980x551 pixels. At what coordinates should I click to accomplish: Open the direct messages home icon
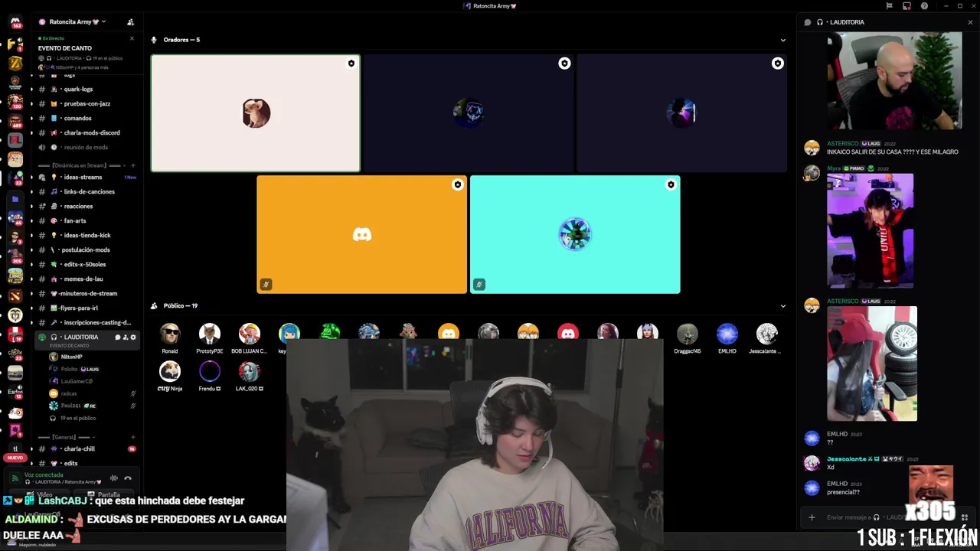[x=15, y=21]
